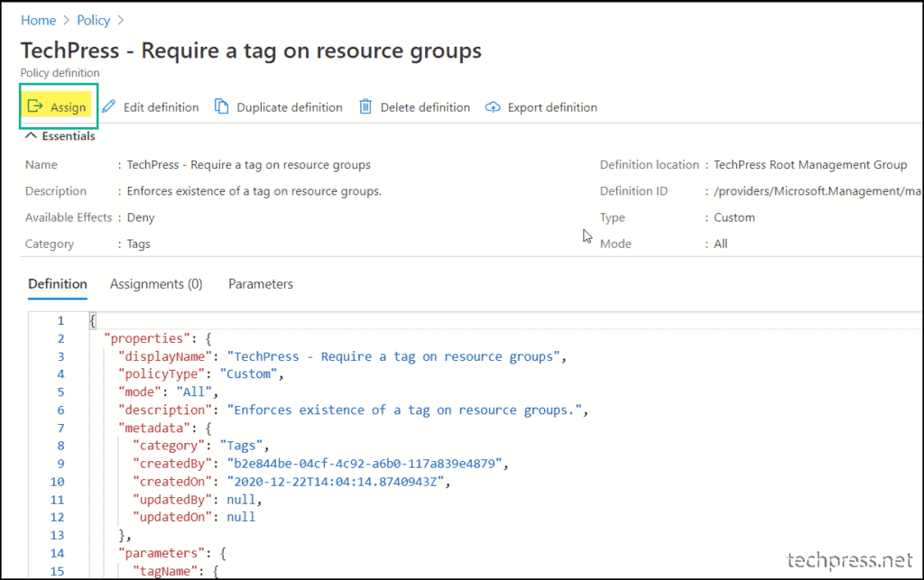This screenshot has width=924, height=580.
Task: Click the "properties" line in JSON editor
Action: 158,338
